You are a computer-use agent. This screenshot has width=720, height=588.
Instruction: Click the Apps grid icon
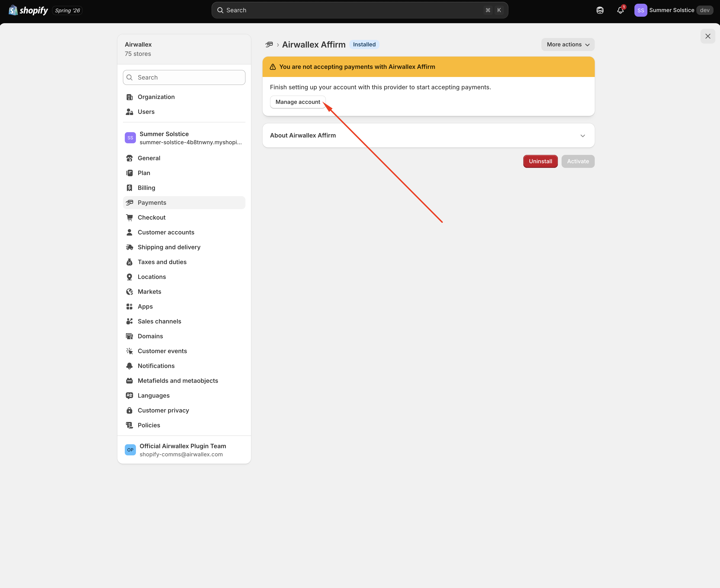(x=129, y=307)
